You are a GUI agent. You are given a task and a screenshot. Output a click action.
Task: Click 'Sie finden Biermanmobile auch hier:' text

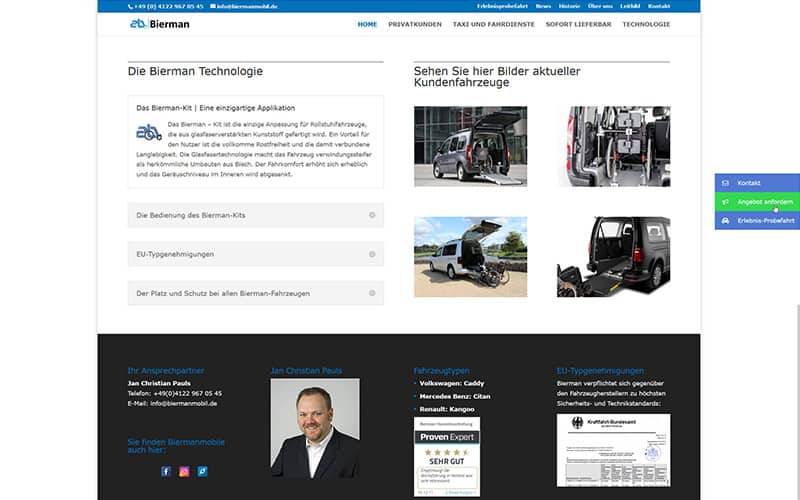point(176,446)
